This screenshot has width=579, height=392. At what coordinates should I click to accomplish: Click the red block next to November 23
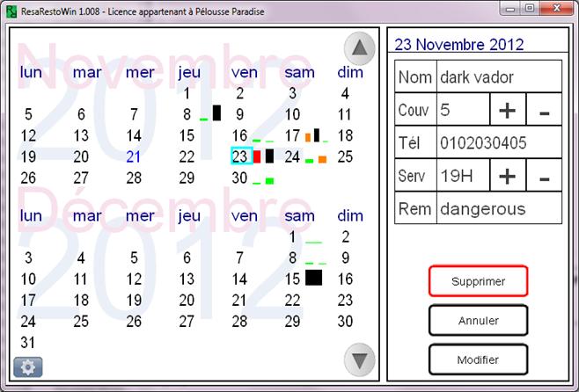pyautogui.click(x=257, y=156)
